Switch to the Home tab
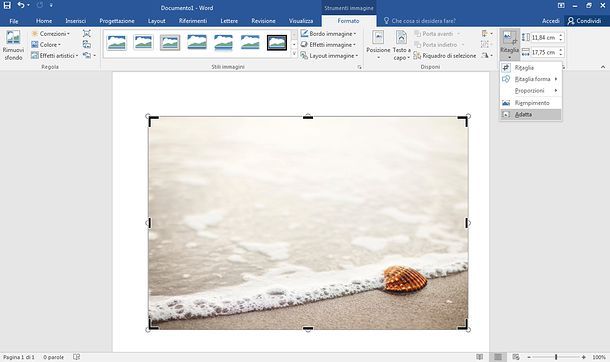Viewport: 610px width, 362px height. click(44, 21)
